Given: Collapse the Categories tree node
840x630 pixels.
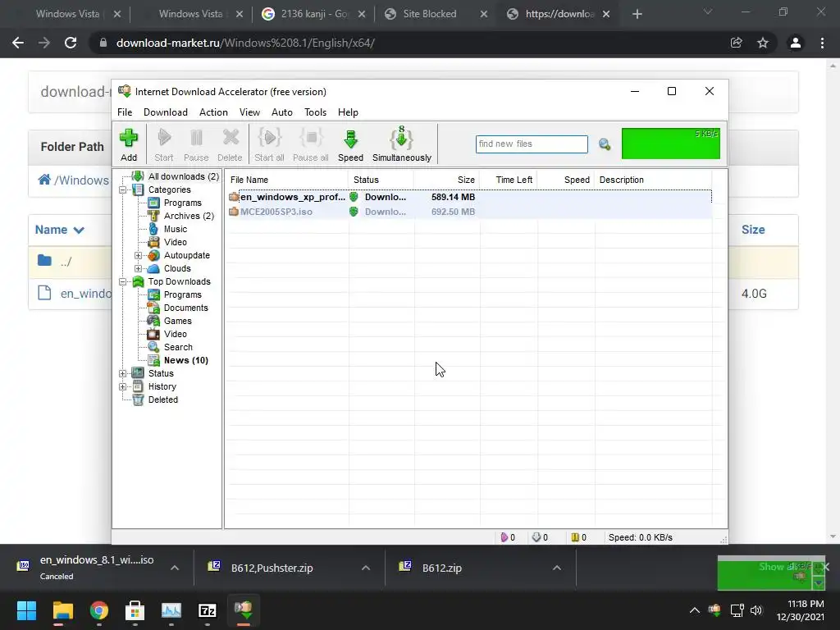Looking at the screenshot, I should tap(123, 189).
